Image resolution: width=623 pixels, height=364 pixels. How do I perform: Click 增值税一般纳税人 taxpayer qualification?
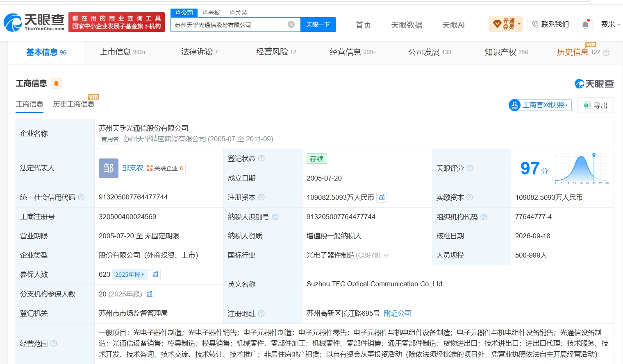(334, 236)
